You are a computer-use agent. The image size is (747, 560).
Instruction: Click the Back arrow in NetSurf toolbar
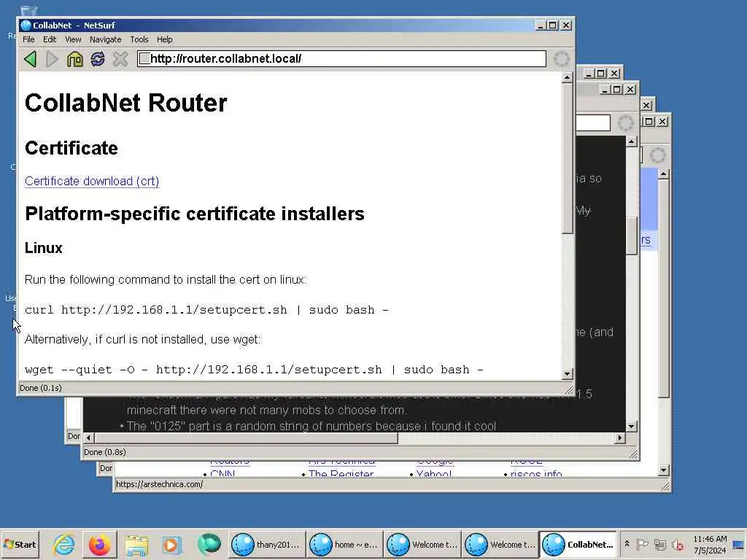[x=30, y=59]
